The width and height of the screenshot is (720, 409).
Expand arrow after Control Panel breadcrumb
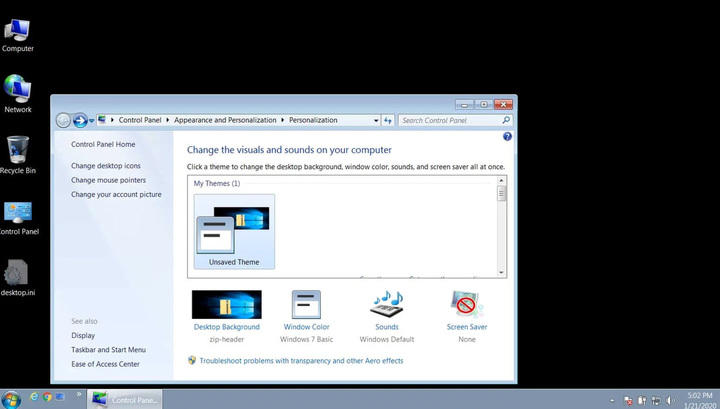(168, 120)
